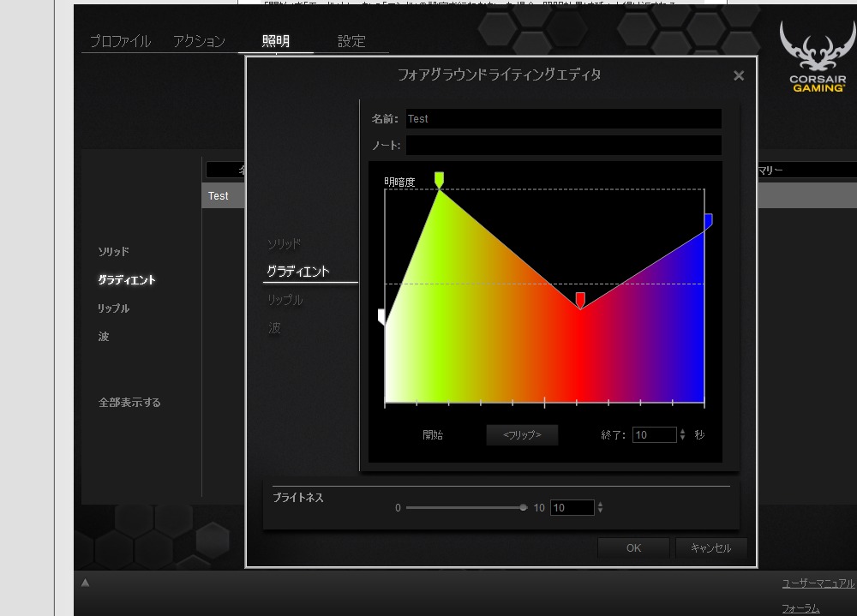This screenshot has width=857, height=616.
Task: Select the white gradient start marker
Action: (381, 316)
